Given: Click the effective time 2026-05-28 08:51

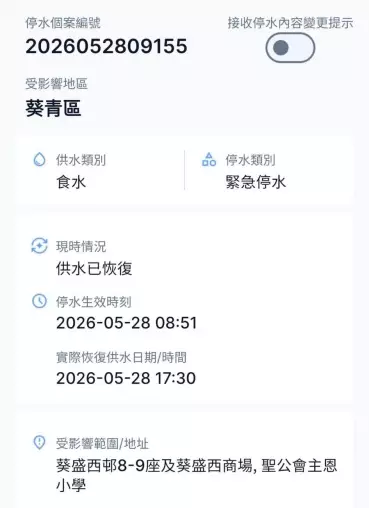Looking at the screenshot, I should pos(126,323).
